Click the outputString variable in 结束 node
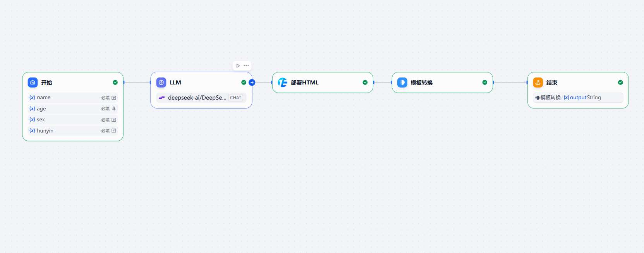 [585, 98]
